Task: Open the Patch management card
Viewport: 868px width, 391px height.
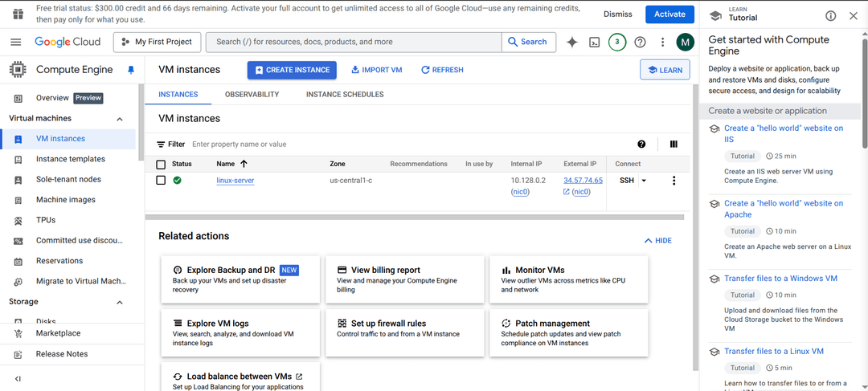Action: coord(569,332)
